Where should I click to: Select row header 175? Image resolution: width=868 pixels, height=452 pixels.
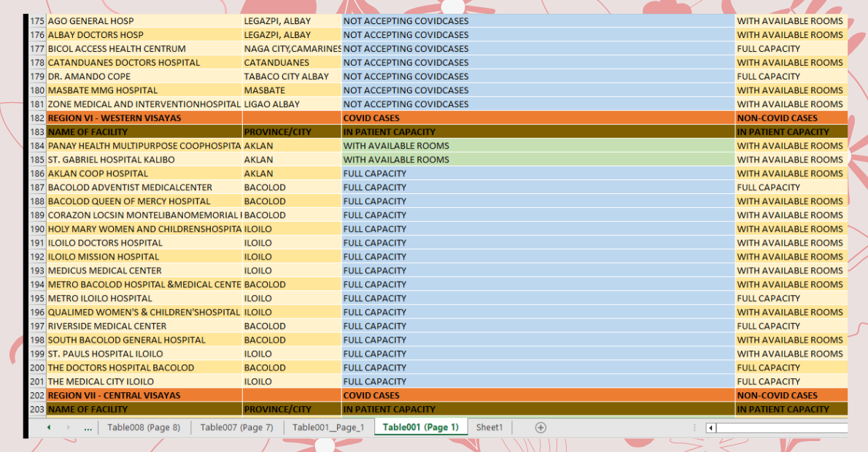(37, 21)
